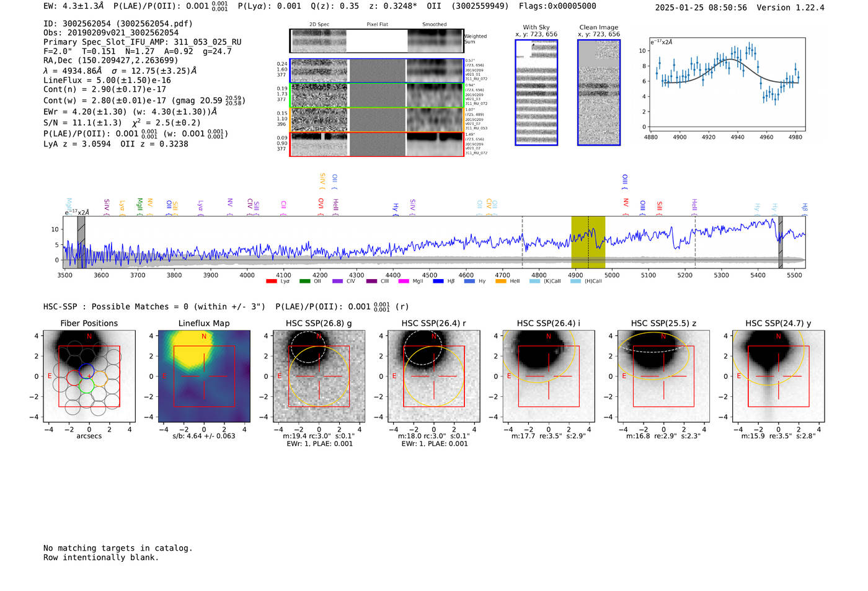Viewport: 868px width, 591px height.
Task: Select the blue-bordered 2D spectrum row
Action: [376, 71]
